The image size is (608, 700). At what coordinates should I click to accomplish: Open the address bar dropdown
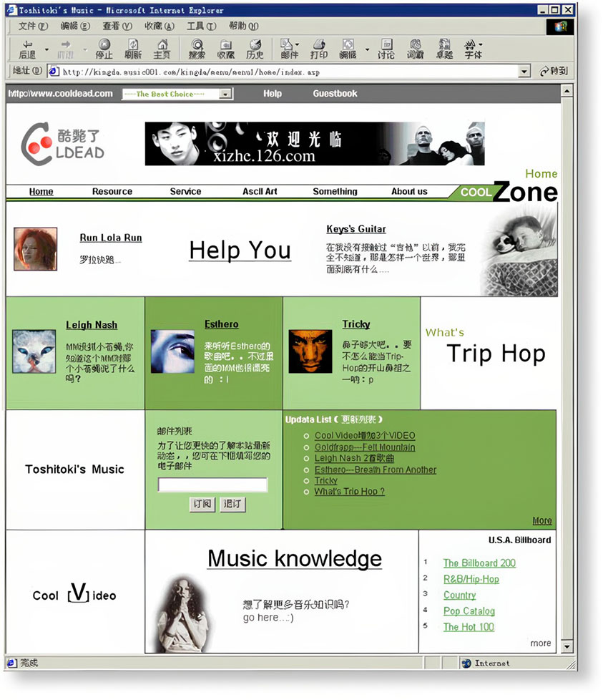point(524,71)
